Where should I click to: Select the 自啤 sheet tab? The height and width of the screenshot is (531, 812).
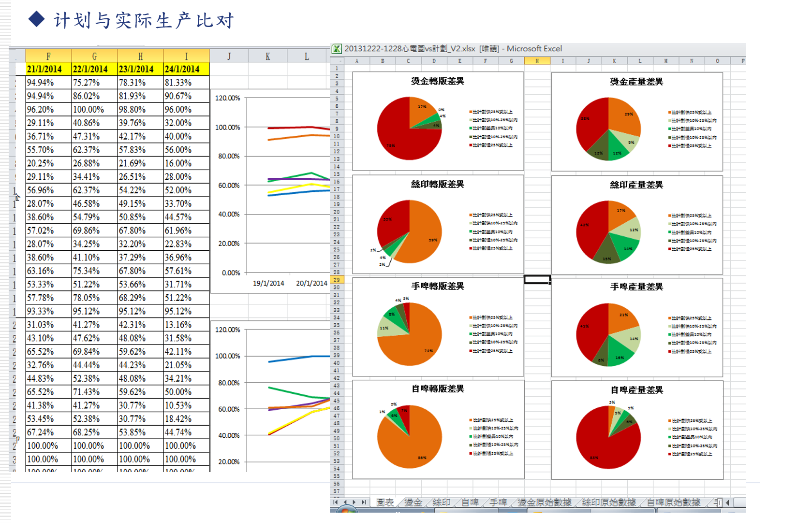(x=470, y=502)
